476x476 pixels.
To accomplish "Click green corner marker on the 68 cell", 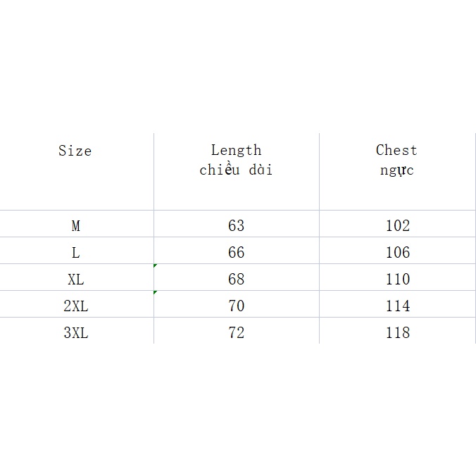I will [x=155, y=265].
